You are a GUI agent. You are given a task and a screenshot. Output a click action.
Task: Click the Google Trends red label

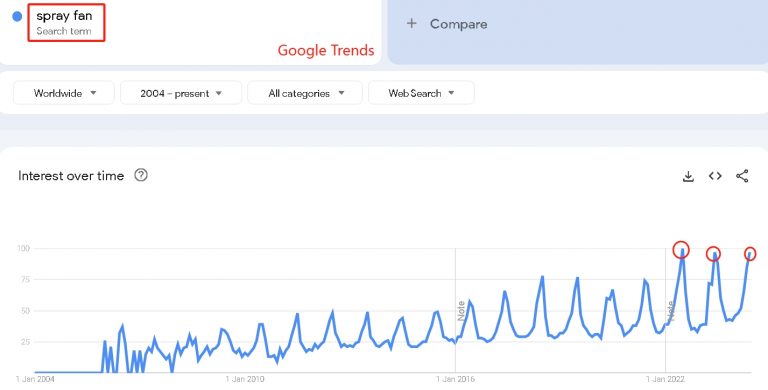point(326,50)
